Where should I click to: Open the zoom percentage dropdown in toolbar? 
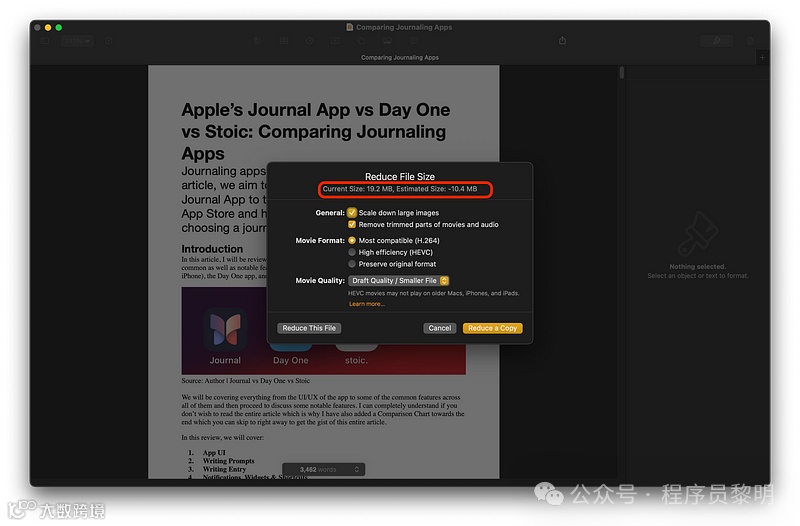click(78, 41)
